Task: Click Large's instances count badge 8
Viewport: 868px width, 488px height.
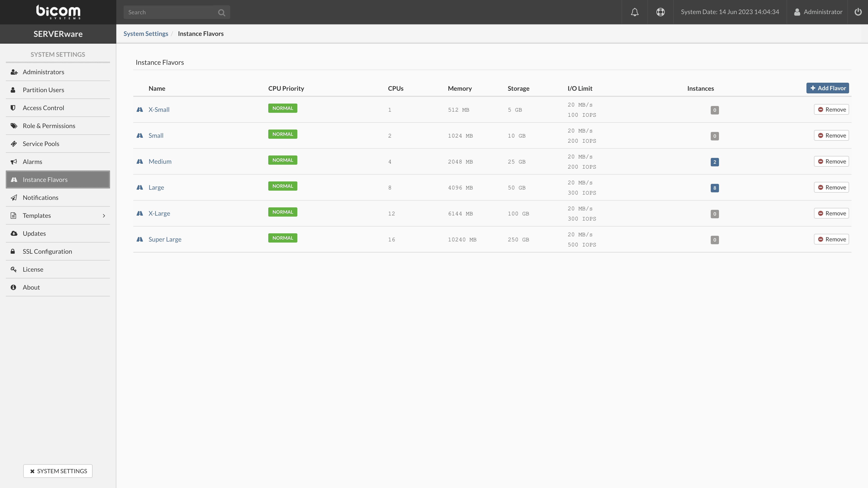Action: tap(715, 188)
